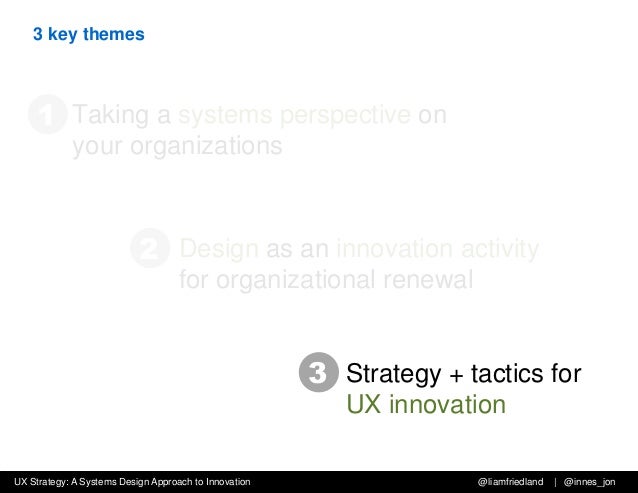The image size is (638, 493).
Task: Click faded 'Taking a systems perspective on' line
Action: click(260, 115)
